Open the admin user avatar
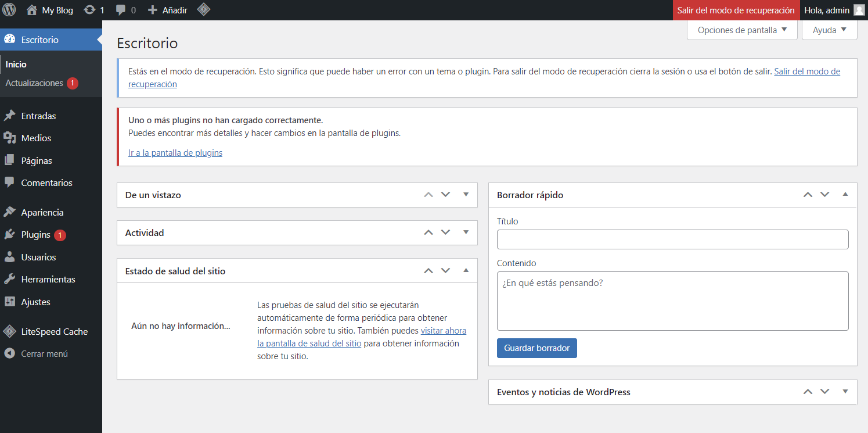The image size is (868, 433). [x=859, y=10]
